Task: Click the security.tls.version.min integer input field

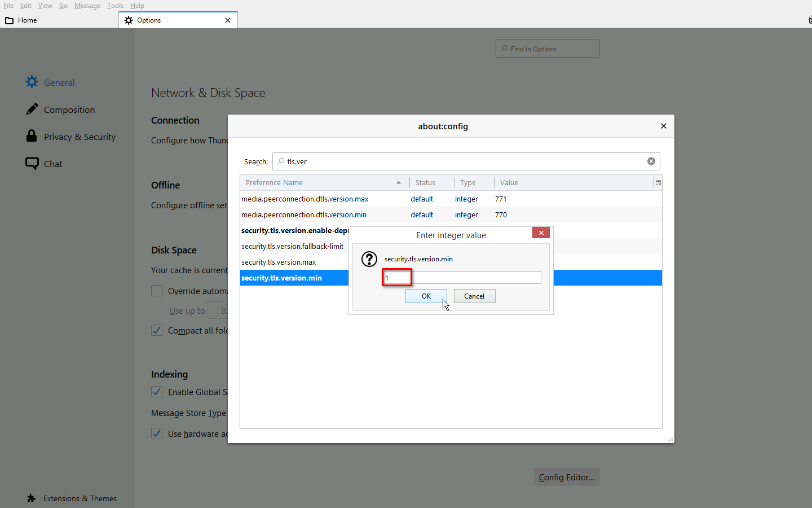Action: pos(462,278)
